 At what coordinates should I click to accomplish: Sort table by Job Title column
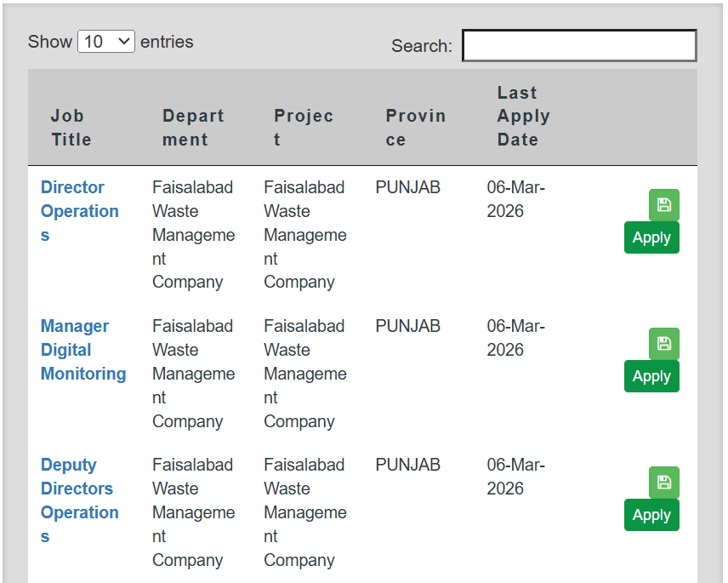tap(71, 128)
